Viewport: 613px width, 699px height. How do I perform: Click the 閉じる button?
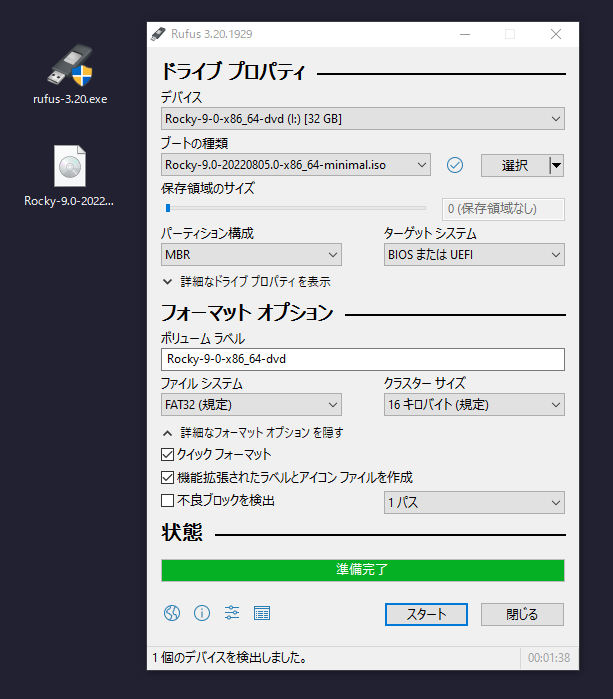point(522,614)
